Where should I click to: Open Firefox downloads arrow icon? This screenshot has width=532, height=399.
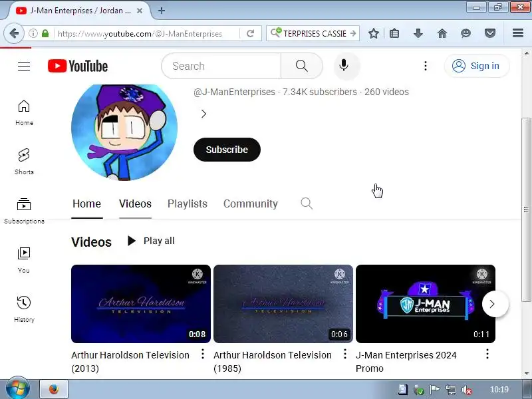click(418, 34)
